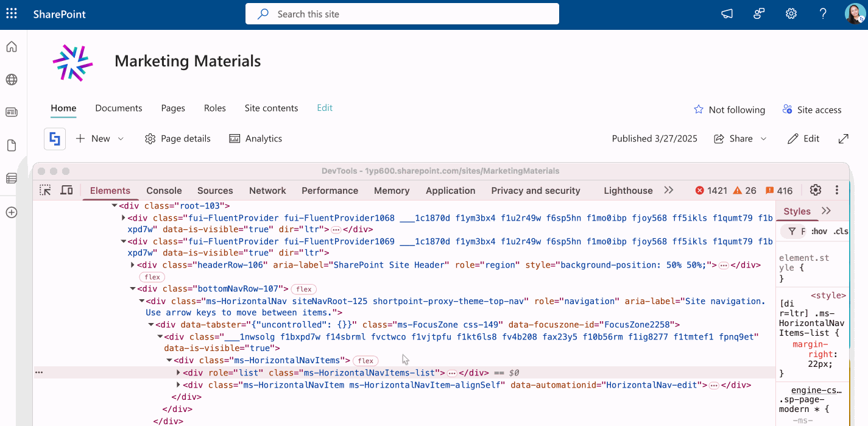The width and height of the screenshot is (868, 426).
Task: Open the Share dropdown menu
Action: coord(740,139)
